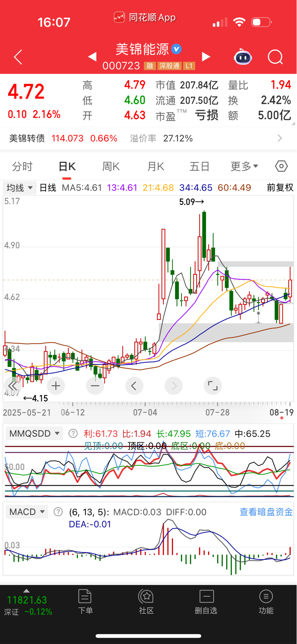Tap the 溢价率 27.12% text
The height and width of the screenshot is (644, 297).
161,138
